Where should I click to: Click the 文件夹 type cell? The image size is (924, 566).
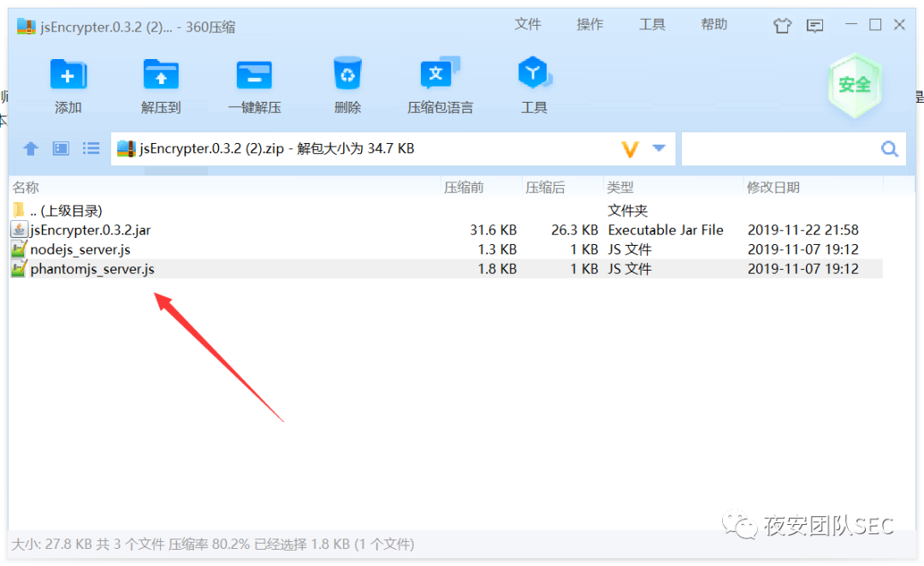pos(628,211)
